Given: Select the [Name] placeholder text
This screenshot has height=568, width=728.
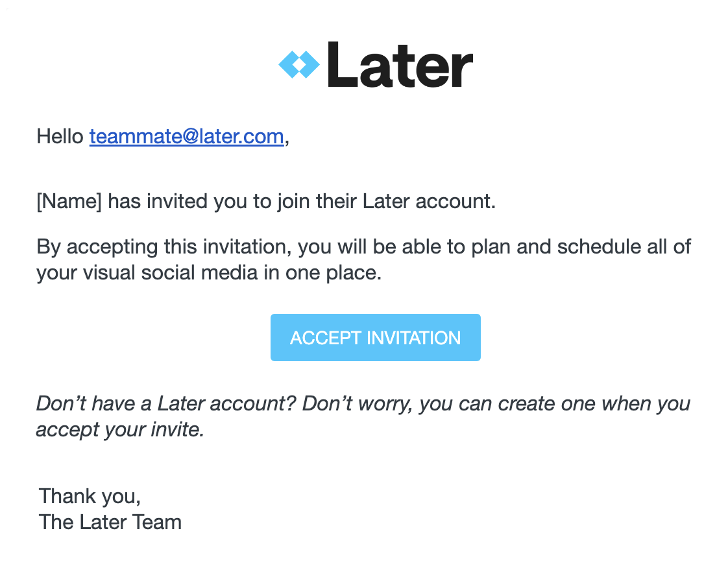Looking at the screenshot, I should (x=69, y=202).
